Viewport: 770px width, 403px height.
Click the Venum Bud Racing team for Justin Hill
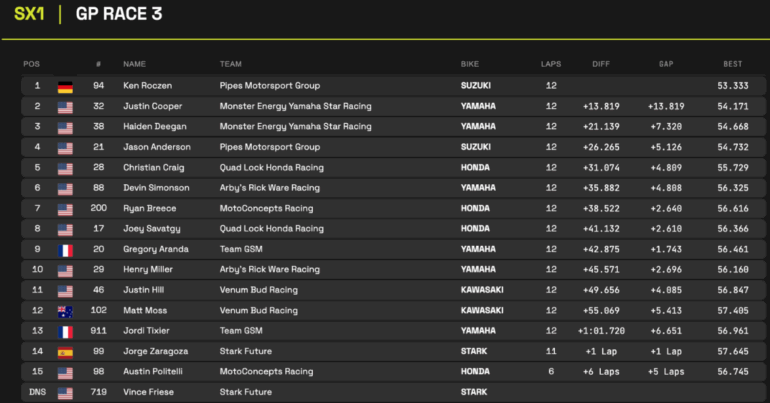coord(259,291)
